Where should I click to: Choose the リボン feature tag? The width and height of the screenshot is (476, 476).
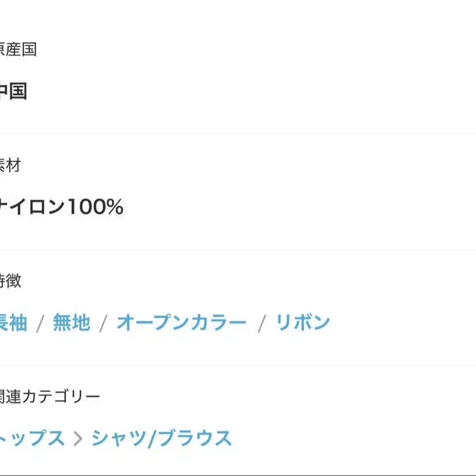click(303, 323)
